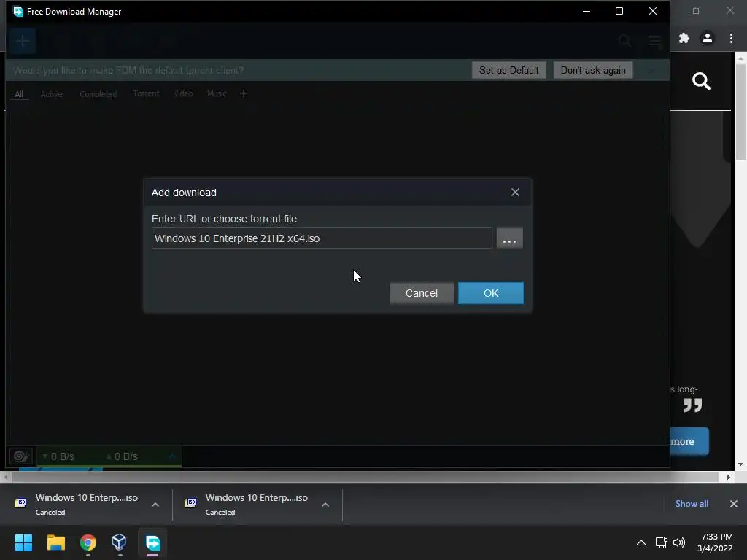Add new download with plus icon
747x560 pixels.
(23, 41)
